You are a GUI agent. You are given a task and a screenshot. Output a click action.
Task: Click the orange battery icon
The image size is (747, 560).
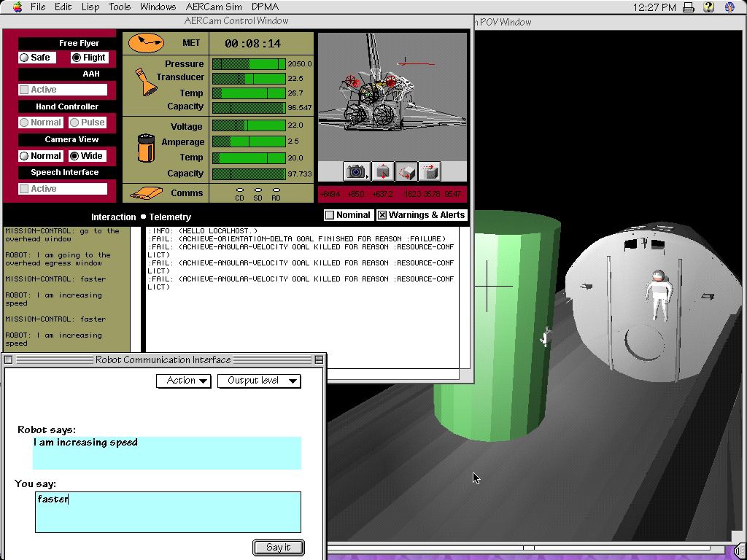146,148
